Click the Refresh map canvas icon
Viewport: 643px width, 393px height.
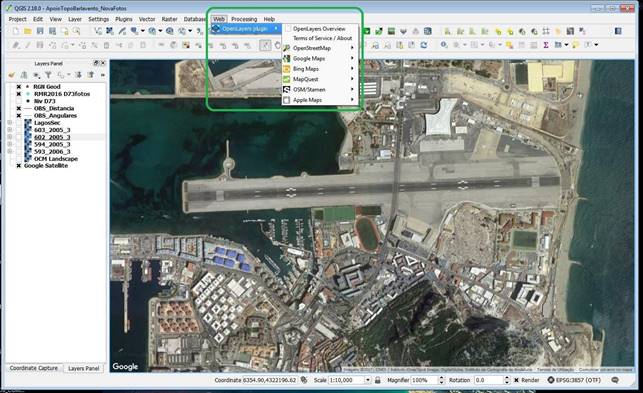[x=423, y=45]
